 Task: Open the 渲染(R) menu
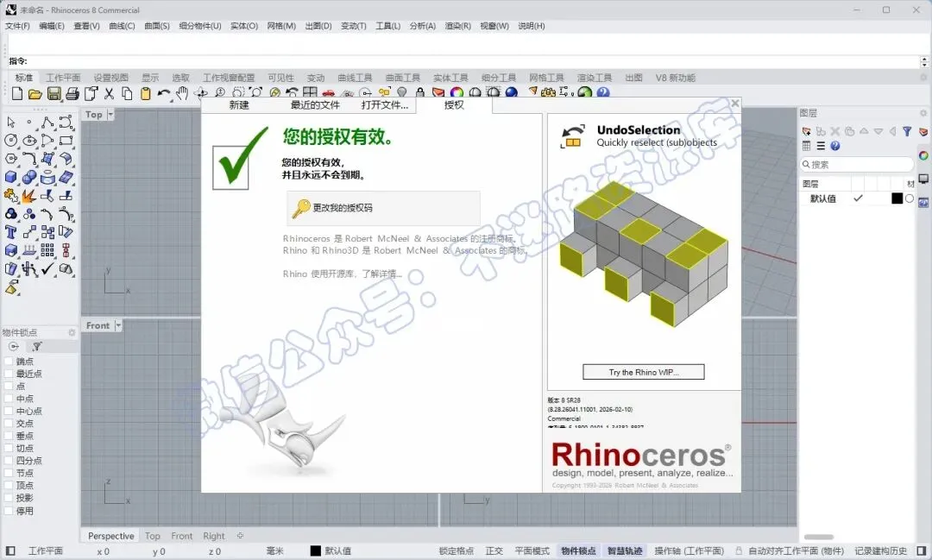pos(457,26)
